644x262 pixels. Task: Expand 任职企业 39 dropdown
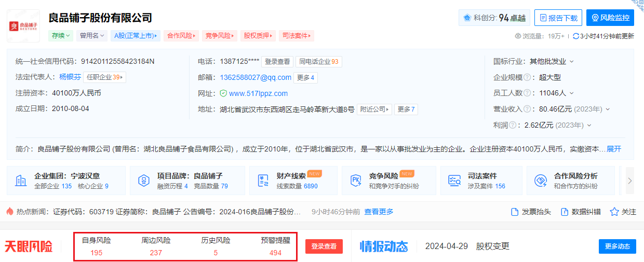[x=105, y=77]
